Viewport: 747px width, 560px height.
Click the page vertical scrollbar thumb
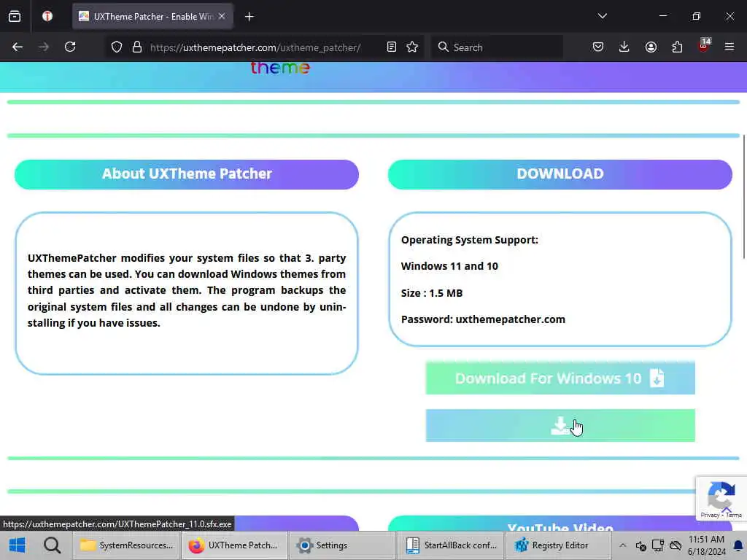tap(744, 197)
